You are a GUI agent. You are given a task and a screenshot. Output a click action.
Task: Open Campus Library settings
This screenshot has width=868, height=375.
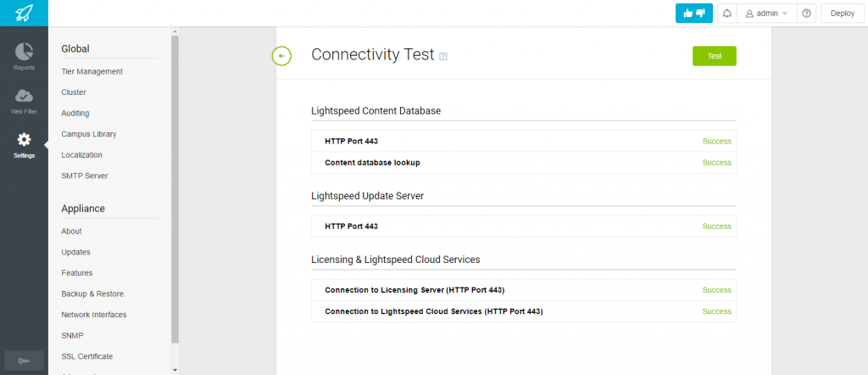(88, 134)
